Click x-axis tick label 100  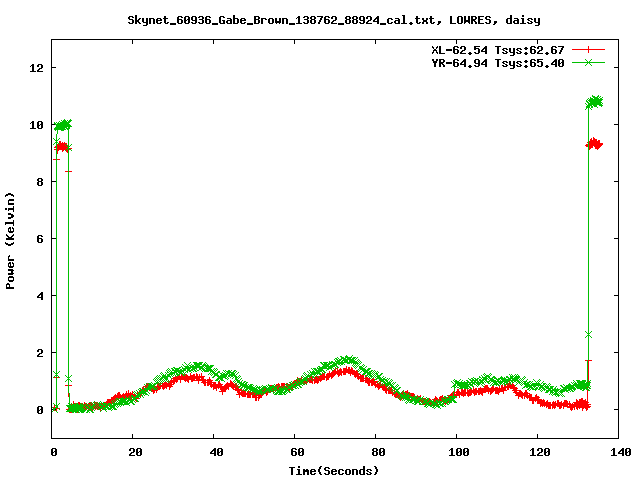pyautogui.click(x=459, y=452)
